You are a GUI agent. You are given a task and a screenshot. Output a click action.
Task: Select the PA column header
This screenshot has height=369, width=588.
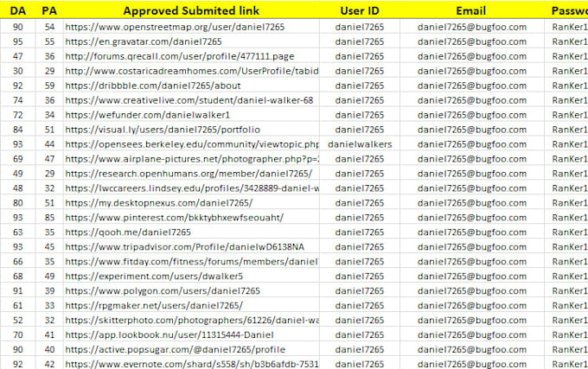(49, 10)
